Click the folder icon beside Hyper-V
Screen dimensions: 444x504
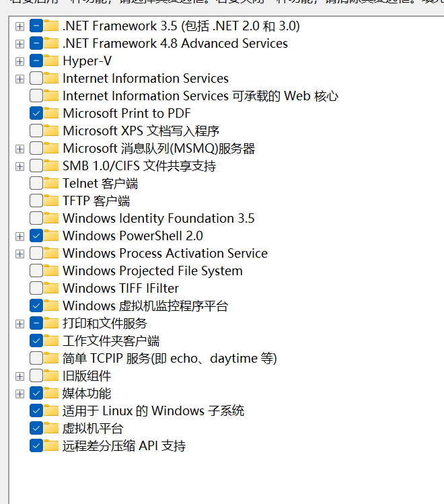[51, 61]
